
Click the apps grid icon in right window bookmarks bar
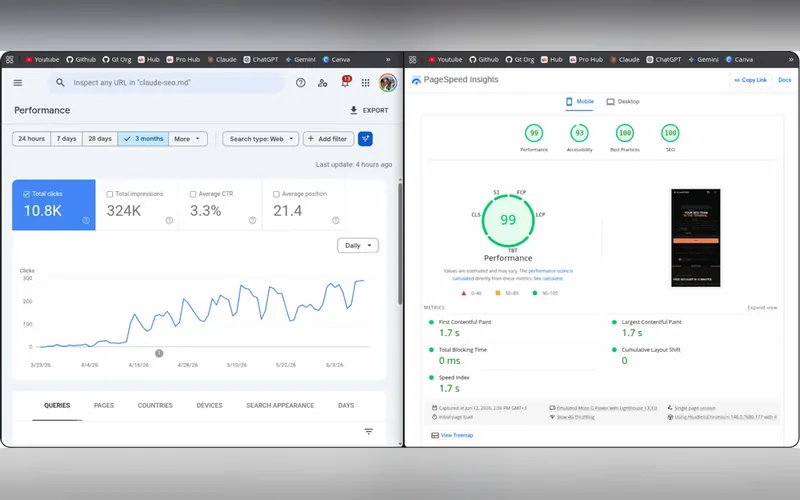(413, 60)
